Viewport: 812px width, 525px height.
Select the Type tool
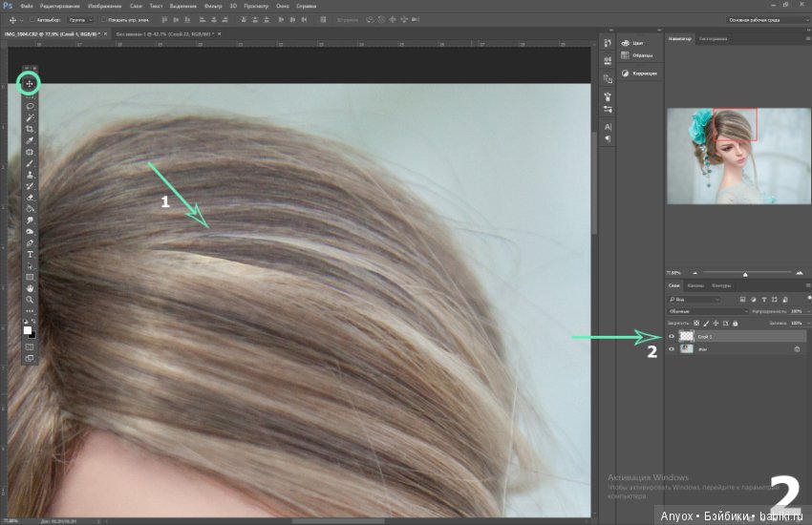coord(30,255)
